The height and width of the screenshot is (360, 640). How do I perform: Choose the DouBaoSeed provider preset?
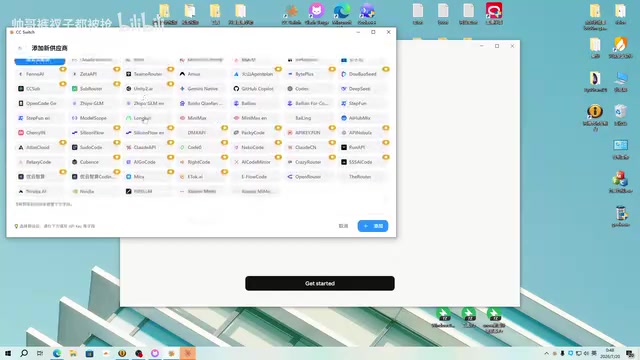click(x=363, y=74)
